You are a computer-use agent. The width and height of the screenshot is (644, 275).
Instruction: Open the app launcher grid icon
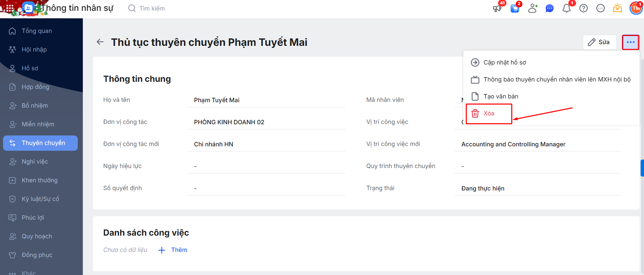point(10,8)
